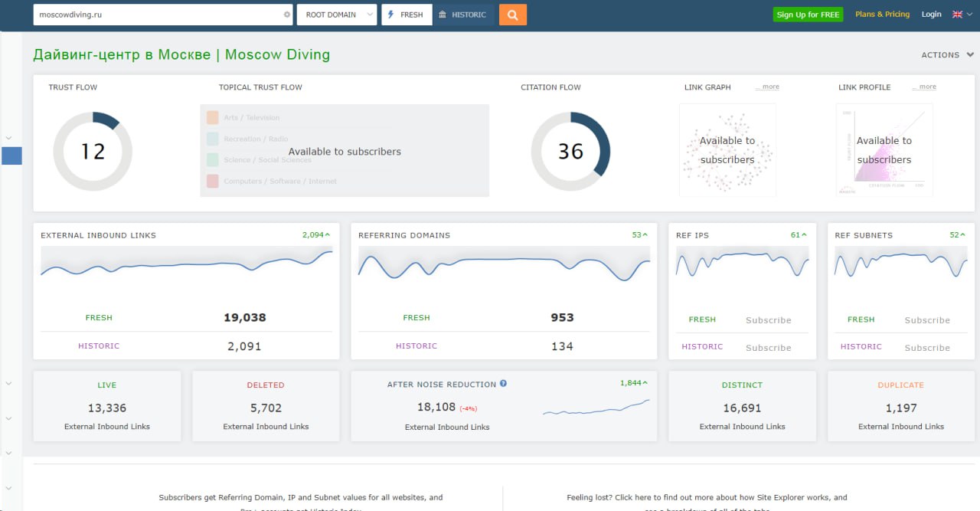Select the highlighted blue sidebar item

click(11, 156)
